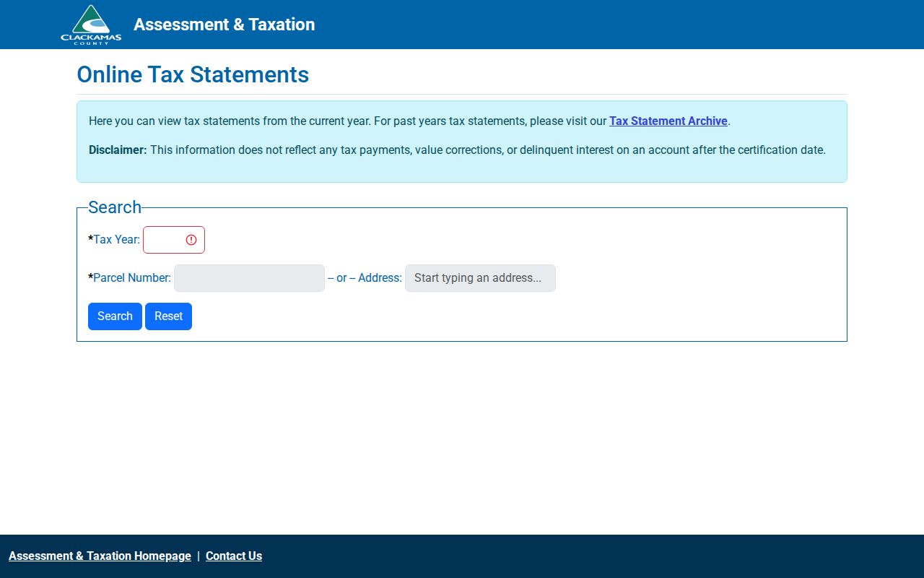Click the Search legend title
Image resolution: width=924 pixels, height=578 pixels.
pos(115,207)
